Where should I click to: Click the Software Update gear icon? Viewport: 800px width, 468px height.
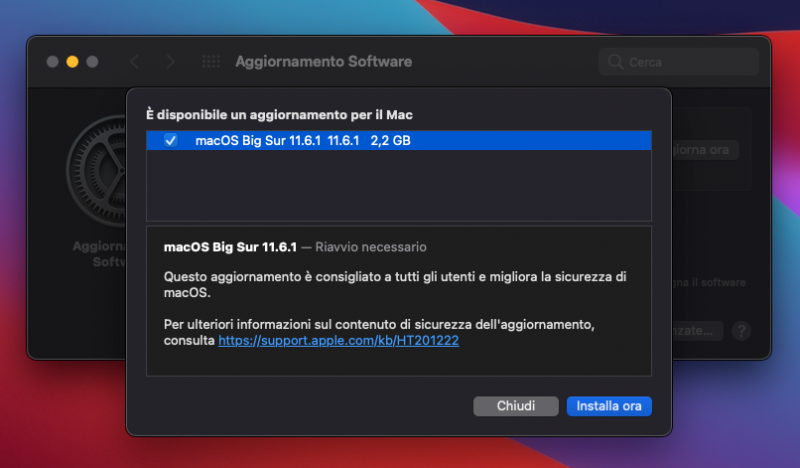tap(97, 171)
